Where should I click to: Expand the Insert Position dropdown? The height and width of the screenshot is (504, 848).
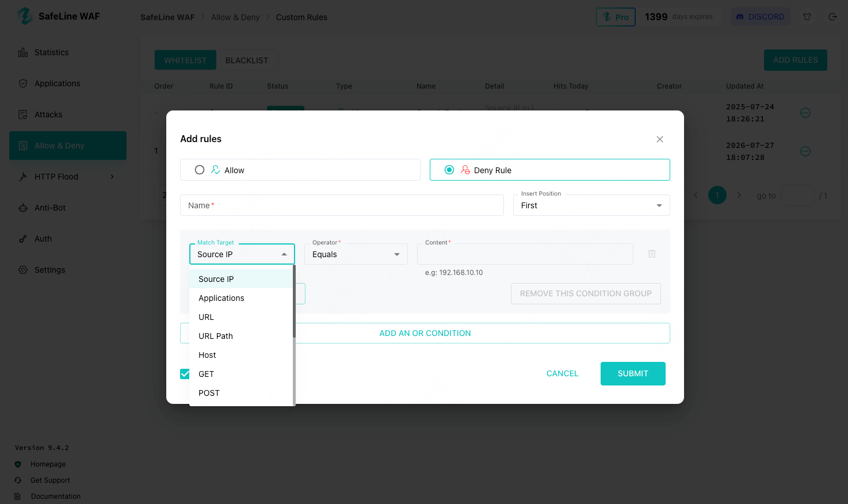591,205
